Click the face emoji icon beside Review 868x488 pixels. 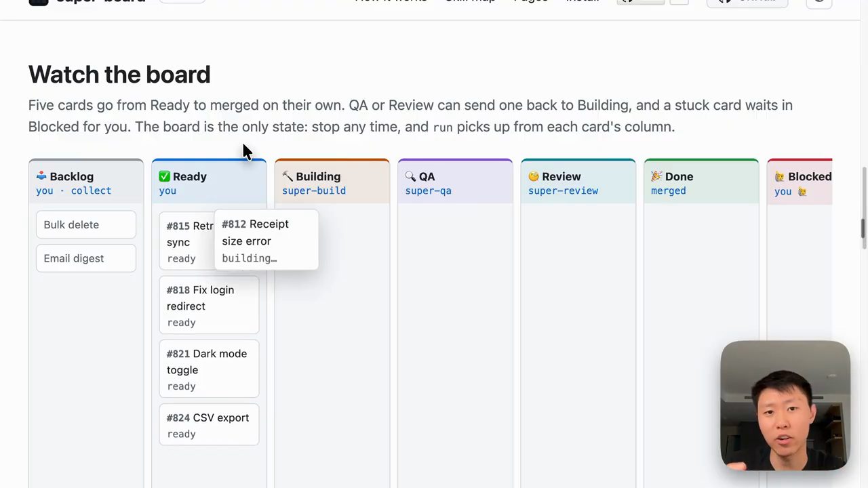[x=534, y=176]
